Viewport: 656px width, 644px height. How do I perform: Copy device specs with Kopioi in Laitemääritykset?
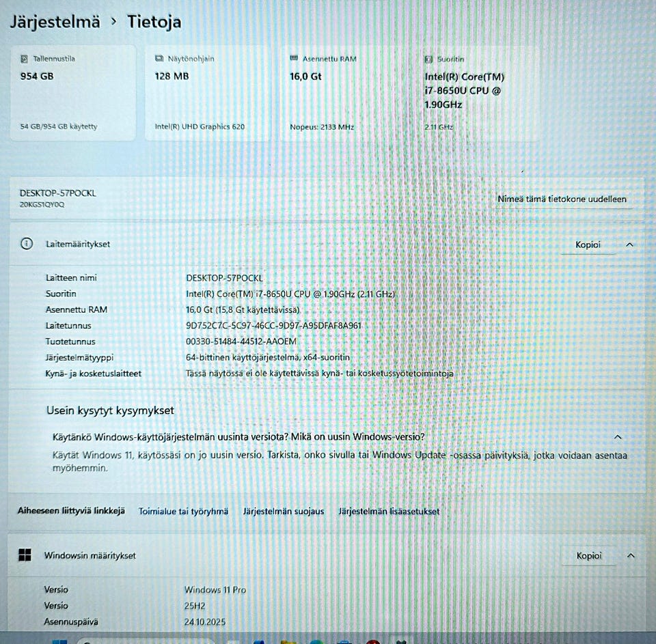(588, 244)
